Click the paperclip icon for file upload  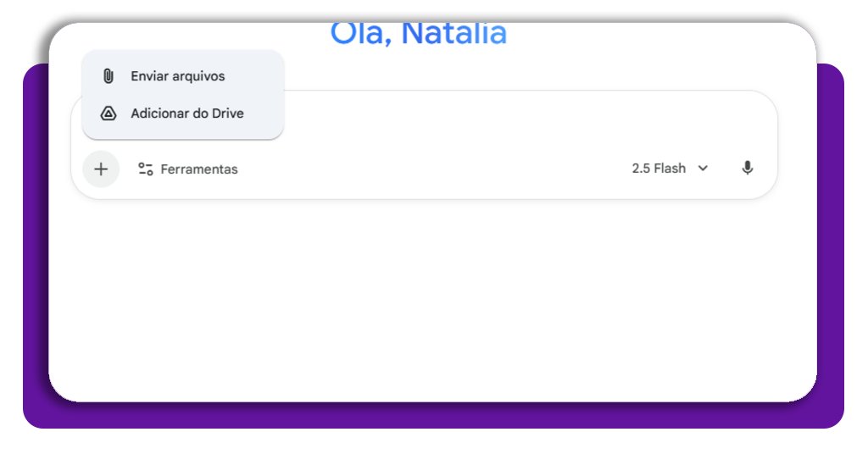pyautogui.click(x=108, y=76)
